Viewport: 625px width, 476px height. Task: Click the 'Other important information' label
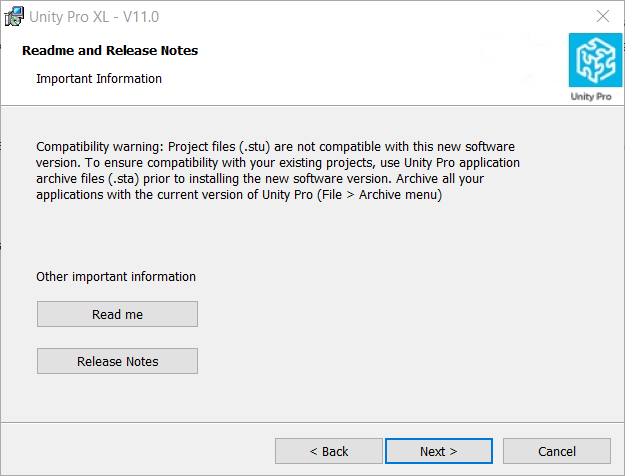[x=116, y=277]
